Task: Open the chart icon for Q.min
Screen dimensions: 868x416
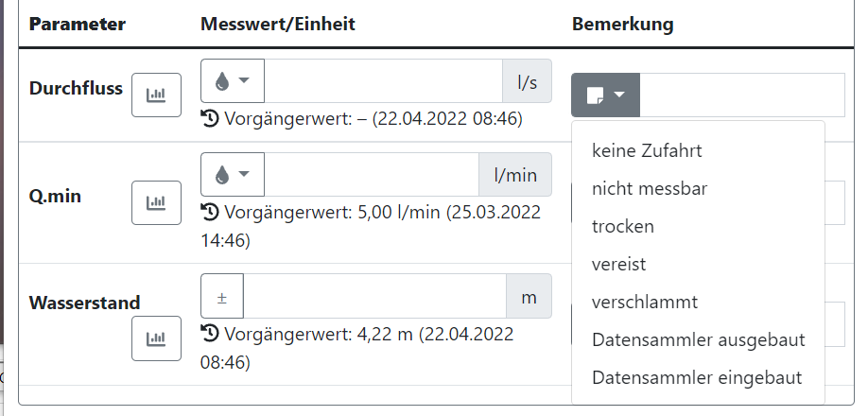Action: click(x=156, y=202)
